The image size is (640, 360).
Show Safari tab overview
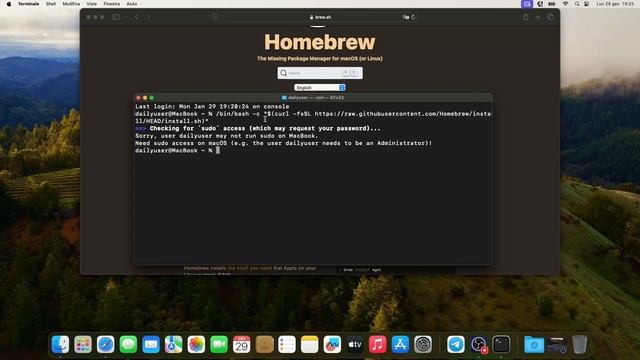[551, 17]
